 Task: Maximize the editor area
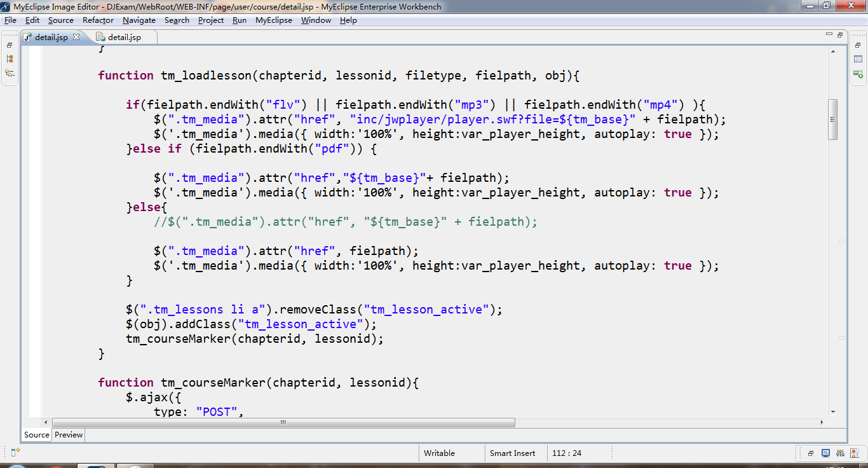[x=839, y=35]
